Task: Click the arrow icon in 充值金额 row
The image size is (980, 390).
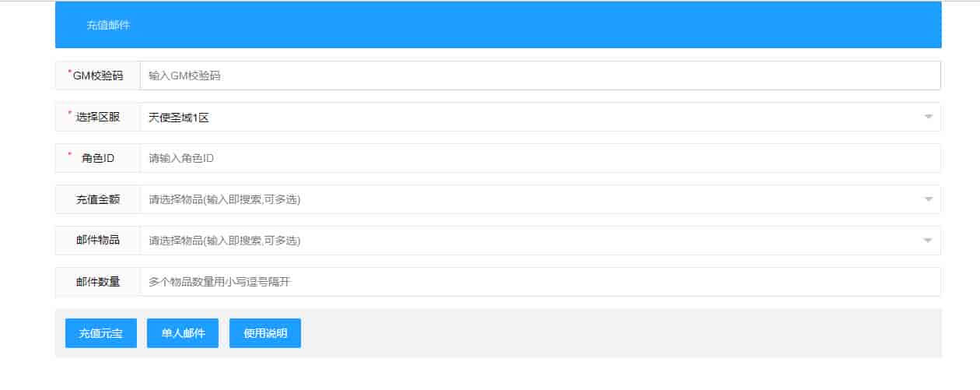Action: click(x=928, y=199)
